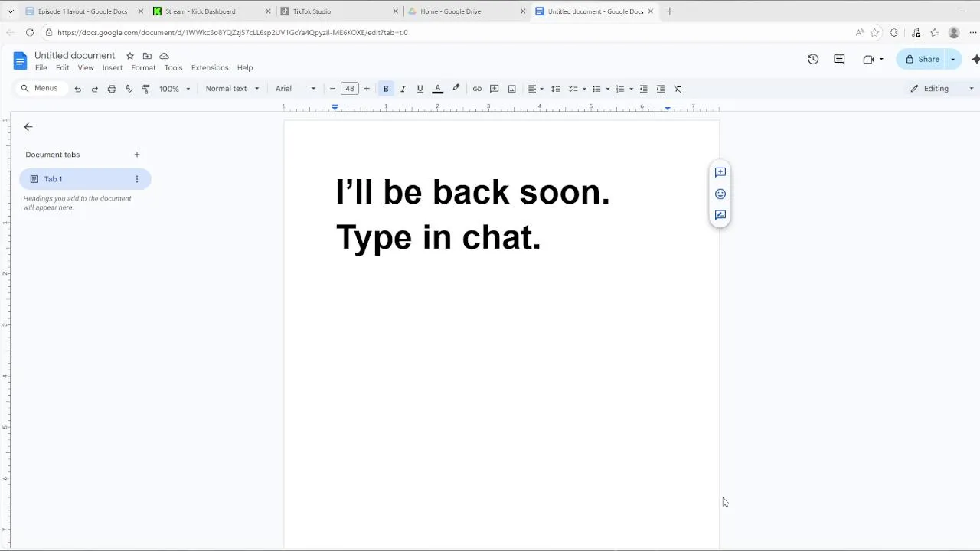Close the document tabs sidebar arrow

tap(28, 127)
